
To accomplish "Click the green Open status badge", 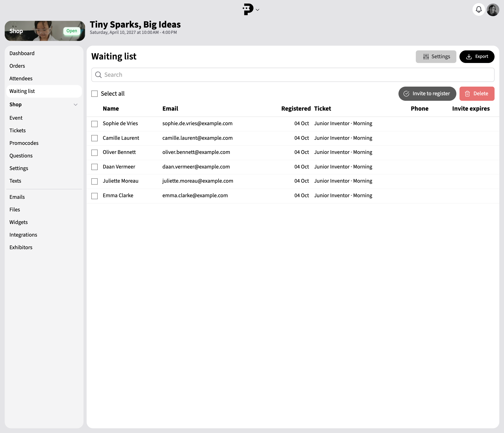I will point(72,31).
